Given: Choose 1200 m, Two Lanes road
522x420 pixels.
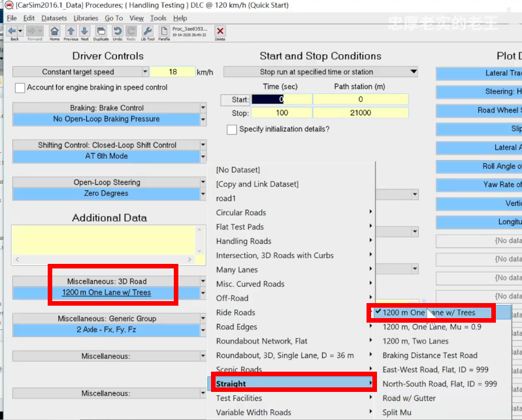Looking at the screenshot, I should (416, 342).
